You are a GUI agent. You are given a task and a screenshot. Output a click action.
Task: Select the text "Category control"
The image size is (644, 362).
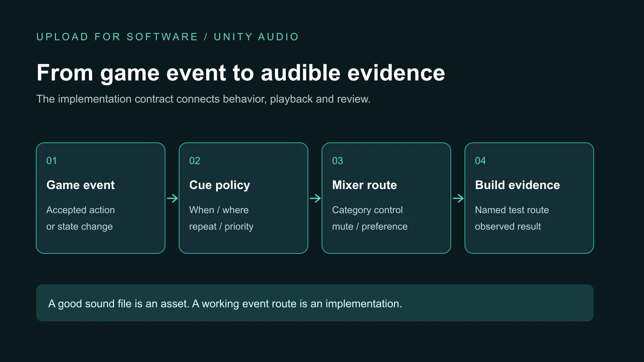(x=367, y=210)
